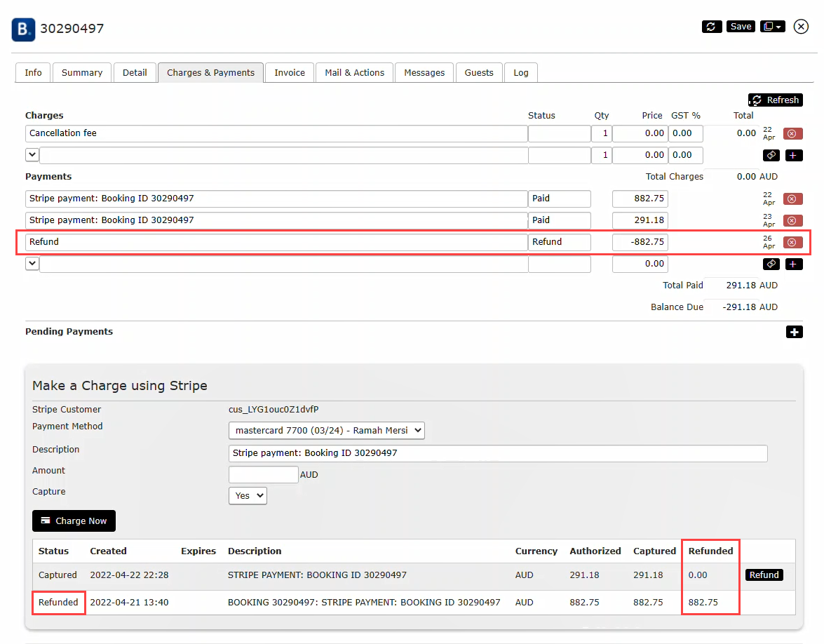824x644 pixels.
Task: Go to the Guests tab
Action: pos(479,73)
